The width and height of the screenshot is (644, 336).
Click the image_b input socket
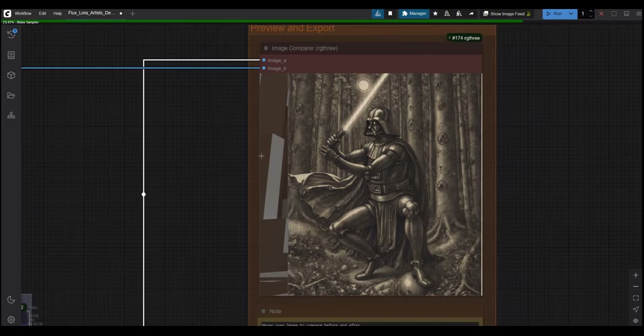click(264, 68)
